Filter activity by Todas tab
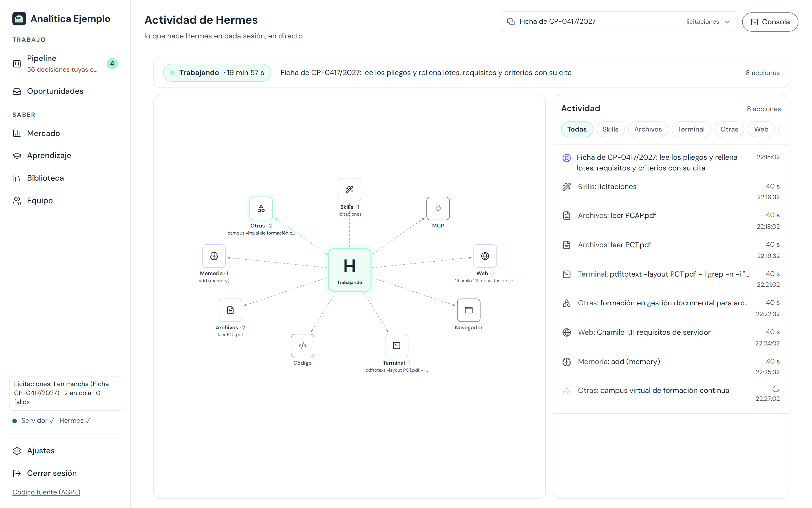 point(577,129)
